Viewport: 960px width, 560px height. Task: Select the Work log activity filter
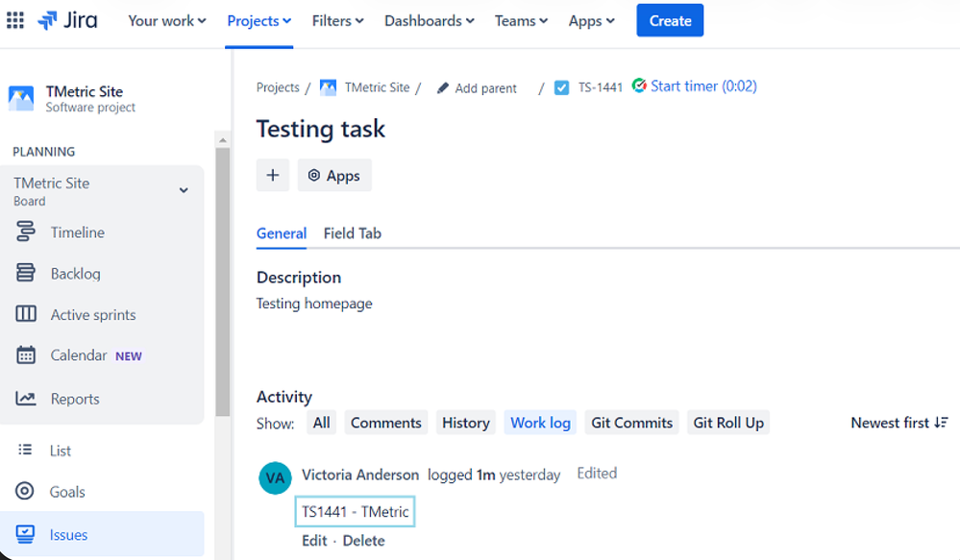[x=540, y=423]
